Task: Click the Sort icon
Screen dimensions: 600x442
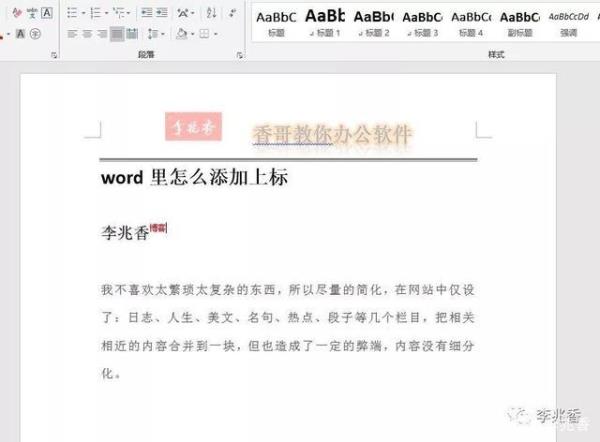Action: 211,13
